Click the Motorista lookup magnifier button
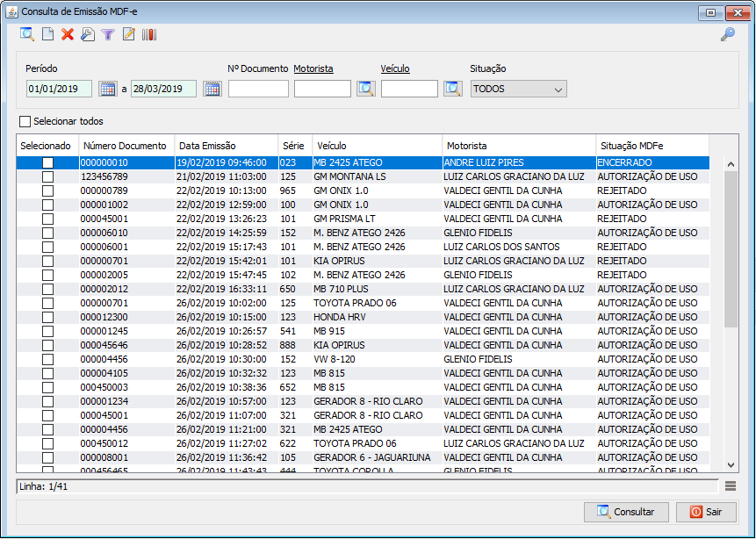Image resolution: width=756 pixels, height=539 pixels. (366, 89)
